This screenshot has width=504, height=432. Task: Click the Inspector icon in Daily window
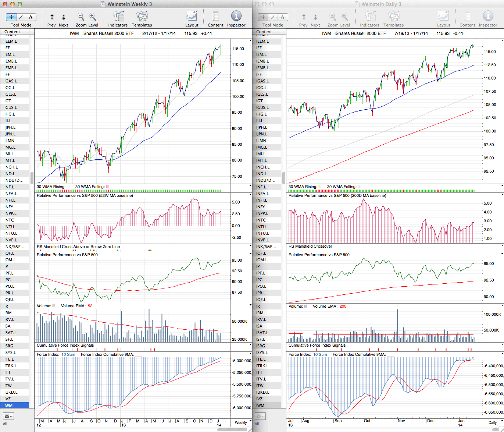(488, 17)
